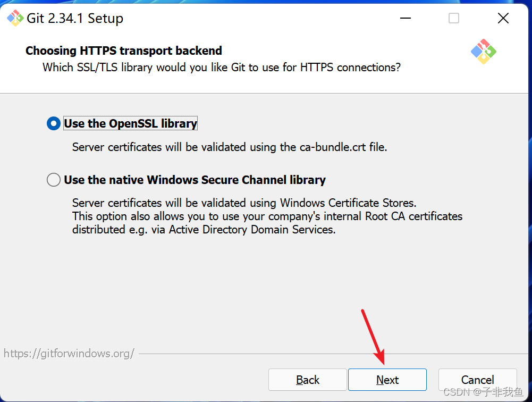Minimize the Git Setup window
This screenshot has width=532, height=402.
point(405,18)
